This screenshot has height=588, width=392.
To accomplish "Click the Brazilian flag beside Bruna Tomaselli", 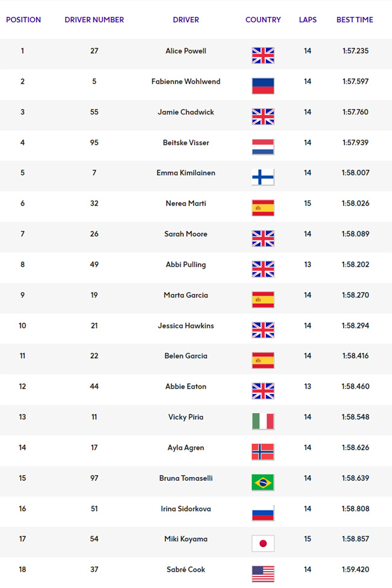I will pyautogui.click(x=263, y=483).
